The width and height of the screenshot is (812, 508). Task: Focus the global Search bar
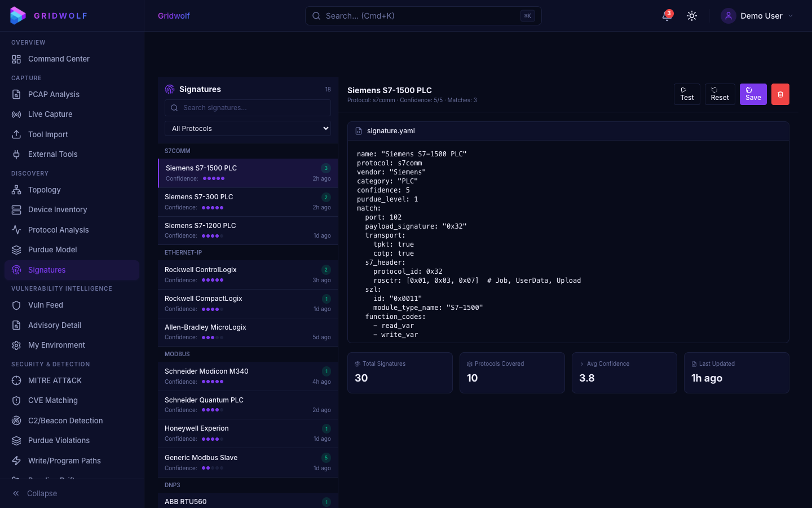[x=423, y=16]
